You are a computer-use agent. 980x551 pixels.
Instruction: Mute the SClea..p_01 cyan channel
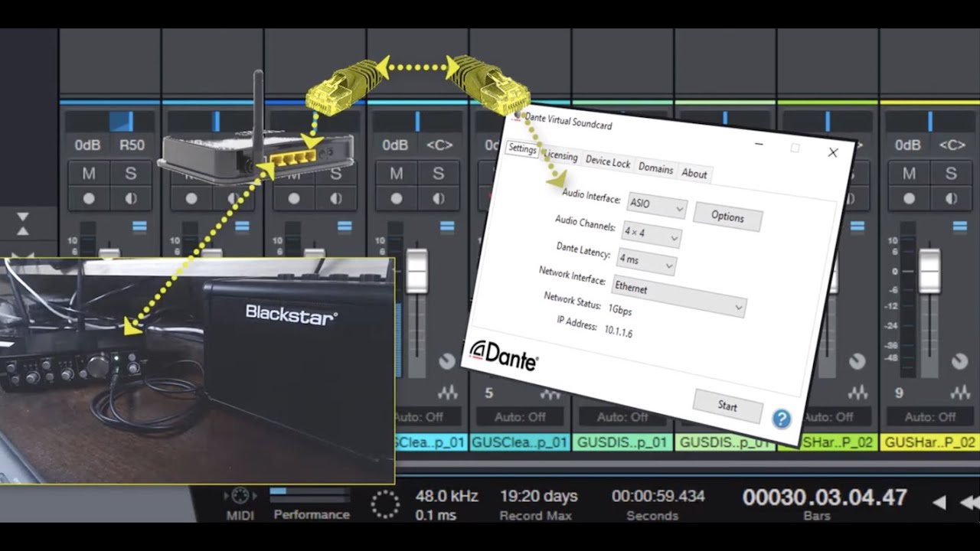point(396,174)
